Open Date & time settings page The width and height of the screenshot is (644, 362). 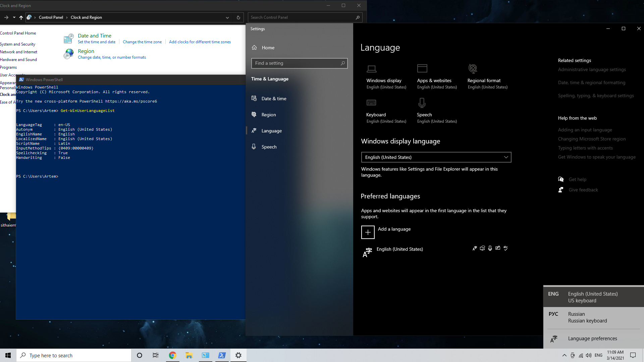pos(299,99)
